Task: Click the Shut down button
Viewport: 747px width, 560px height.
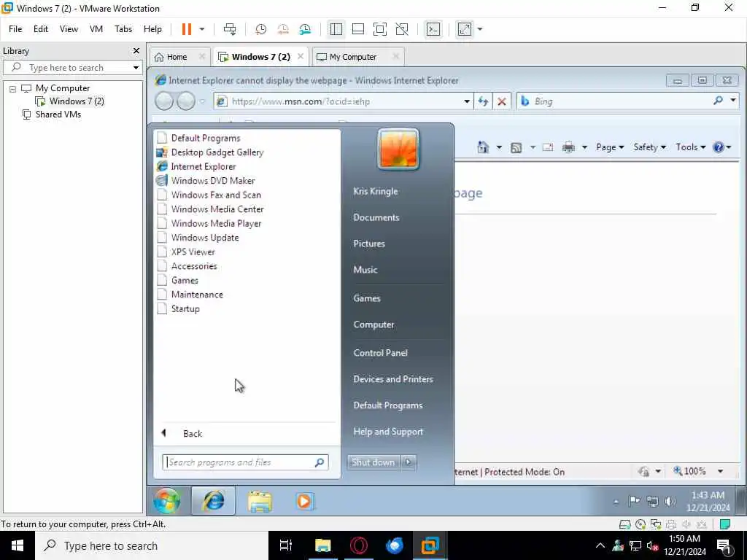Action: [373, 462]
